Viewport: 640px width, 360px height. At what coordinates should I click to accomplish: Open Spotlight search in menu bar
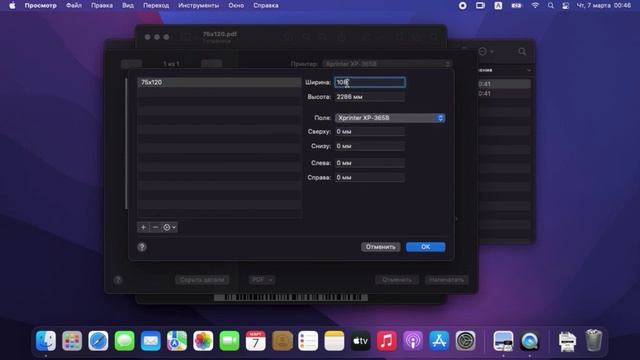click(x=551, y=6)
